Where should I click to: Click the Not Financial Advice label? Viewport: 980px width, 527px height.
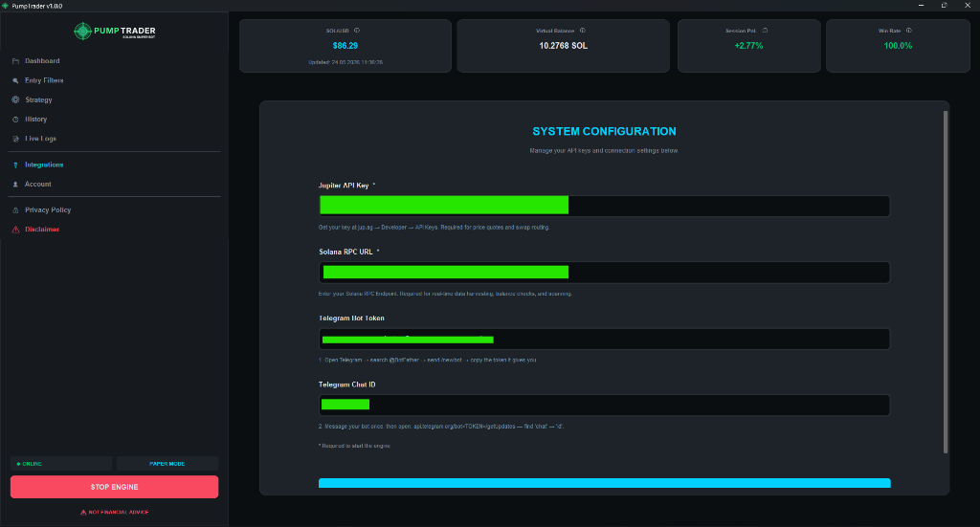coord(118,512)
